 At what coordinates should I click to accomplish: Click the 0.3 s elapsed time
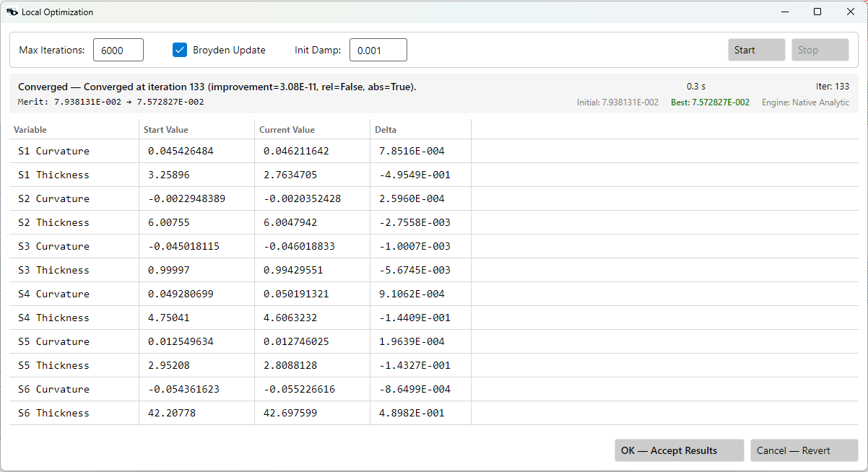695,87
